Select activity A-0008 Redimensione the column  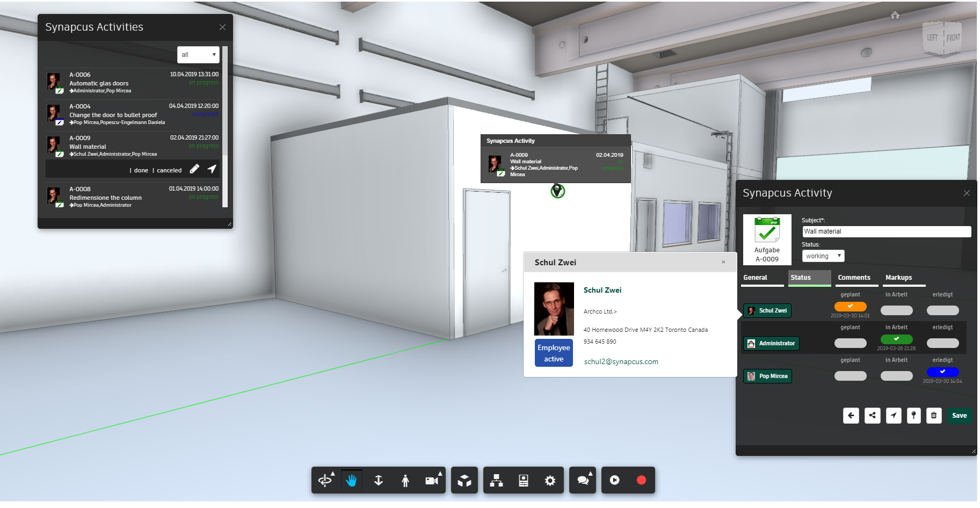point(133,197)
